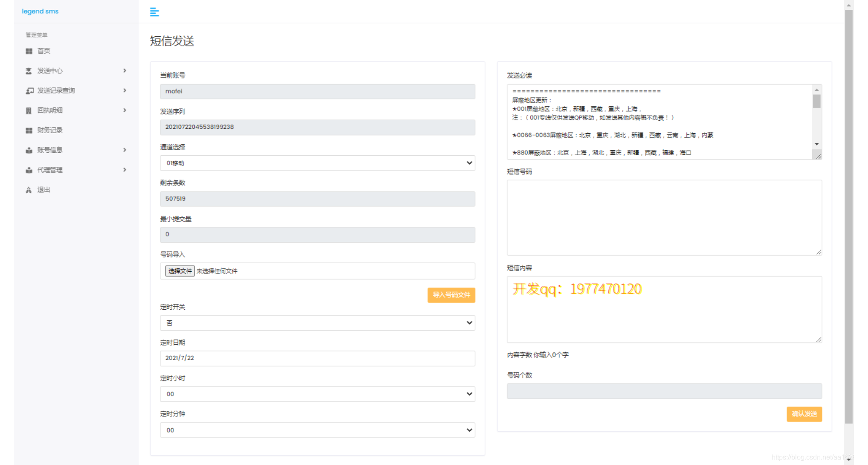Viewport: 868px width, 465px height.
Task: Open the 定时分钟 minute dropdown
Action: (317, 430)
